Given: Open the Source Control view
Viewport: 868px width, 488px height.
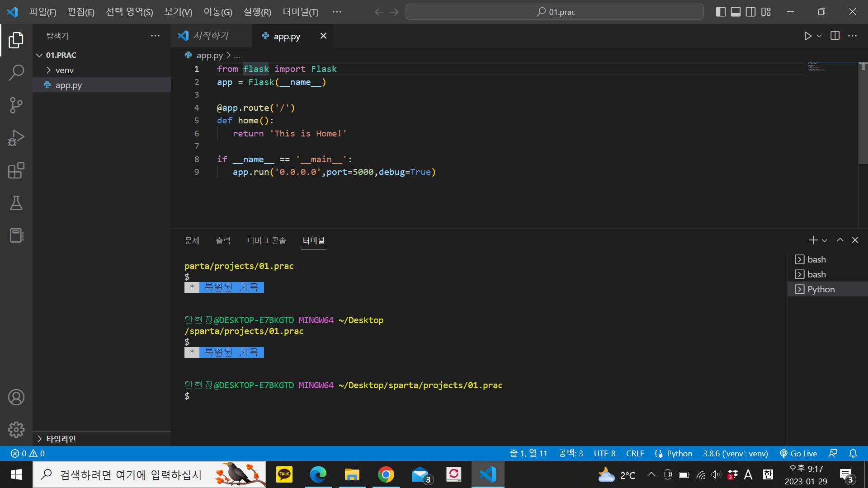Looking at the screenshot, I should [16, 105].
